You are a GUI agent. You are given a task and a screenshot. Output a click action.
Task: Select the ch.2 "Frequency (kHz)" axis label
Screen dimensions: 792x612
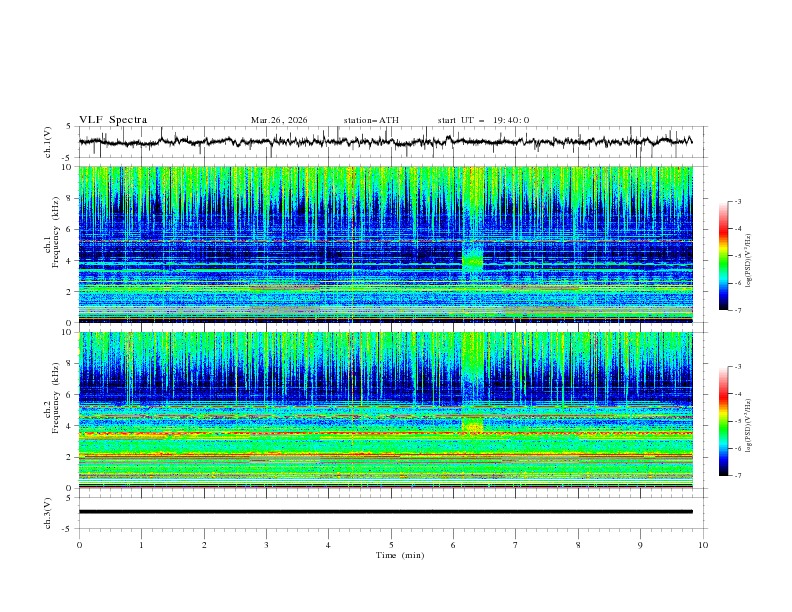click(x=56, y=397)
